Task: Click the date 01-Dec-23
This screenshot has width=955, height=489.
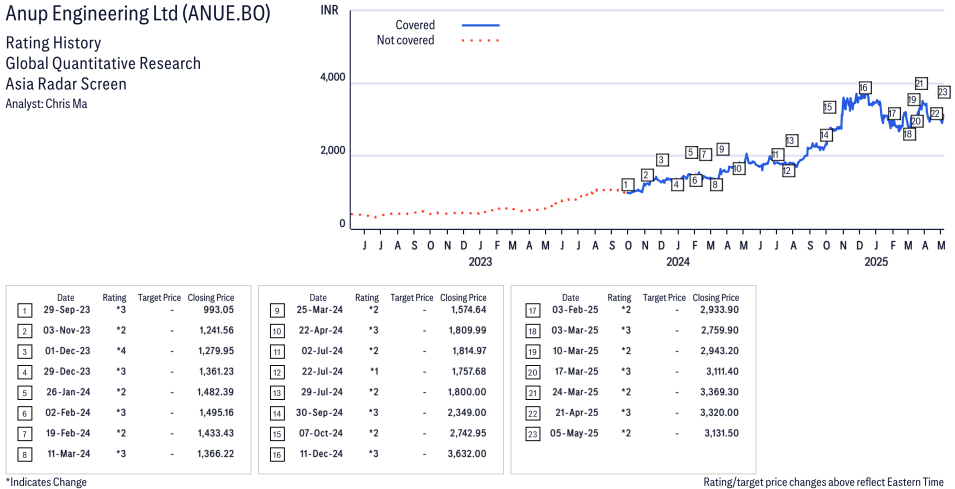Action: 66,351
